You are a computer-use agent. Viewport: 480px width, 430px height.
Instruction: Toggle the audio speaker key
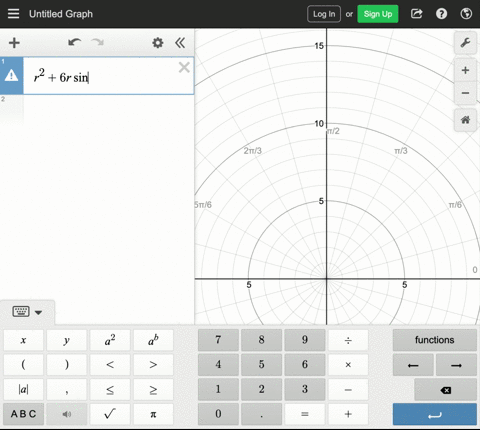67,414
